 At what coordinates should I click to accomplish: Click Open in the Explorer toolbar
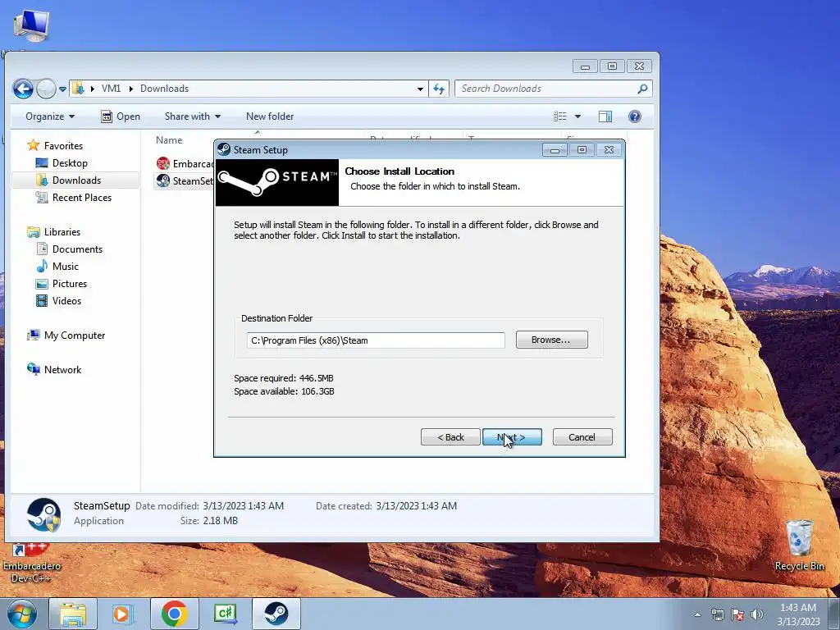121,116
